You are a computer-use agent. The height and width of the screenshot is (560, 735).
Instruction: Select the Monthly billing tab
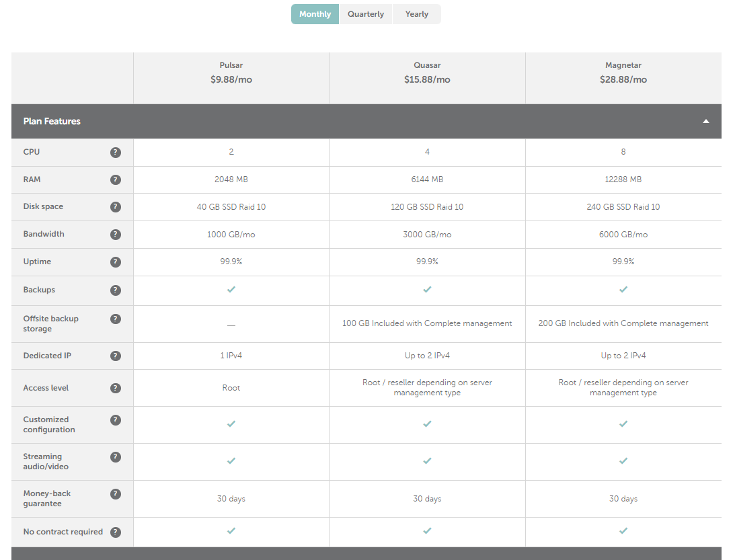[x=315, y=14]
